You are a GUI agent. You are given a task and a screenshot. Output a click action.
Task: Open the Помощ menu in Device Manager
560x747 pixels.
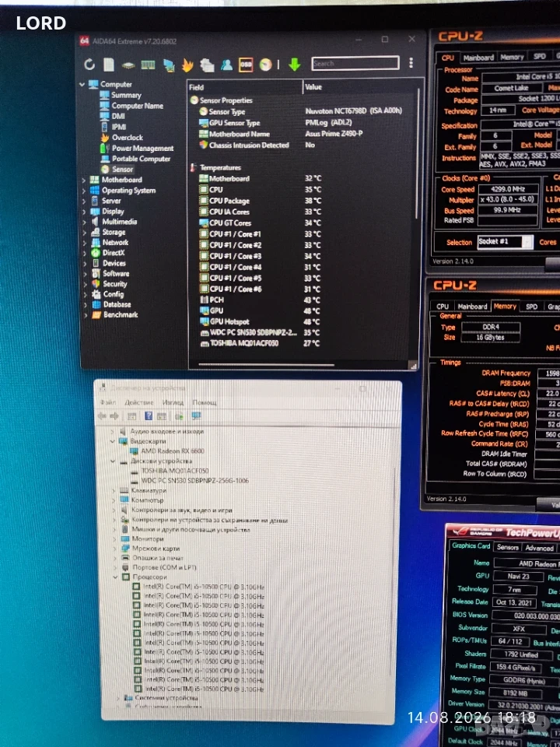(x=205, y=402)
